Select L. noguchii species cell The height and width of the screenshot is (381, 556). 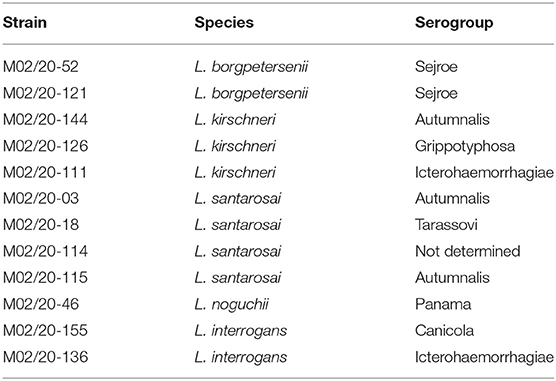point(231,304)
